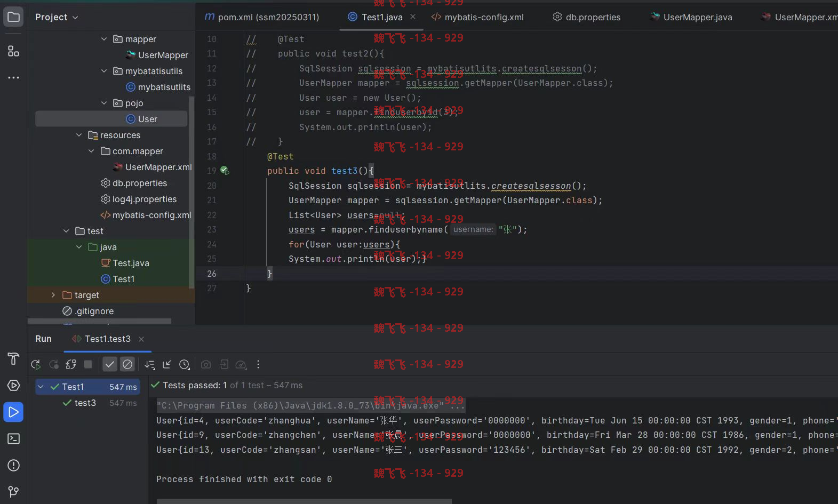
Task: Click 'Tests passed: 1' status text
Action: (x=195, y=385)
